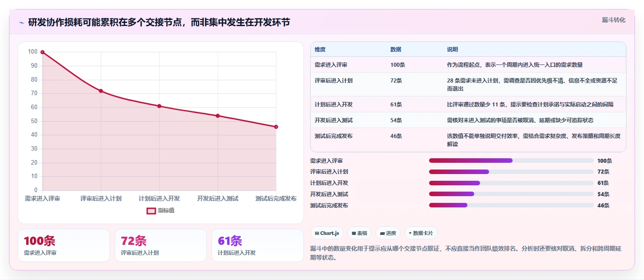Viewport: 644px width, 280px height.
Task: Click the x-axis label 测试后完成发布 on chart
Action: [276, 199]
